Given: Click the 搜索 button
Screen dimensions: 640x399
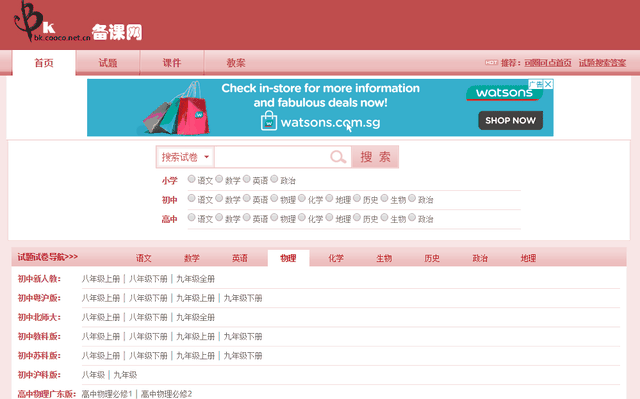Looking at the screenshot, I should tap(375, 157).
